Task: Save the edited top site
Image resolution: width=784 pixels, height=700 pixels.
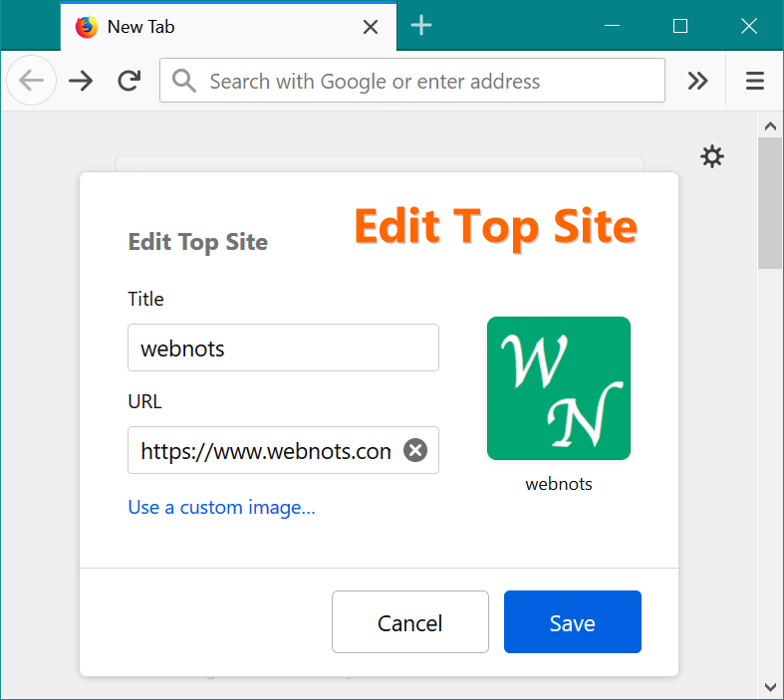Action: coord(572,622)
